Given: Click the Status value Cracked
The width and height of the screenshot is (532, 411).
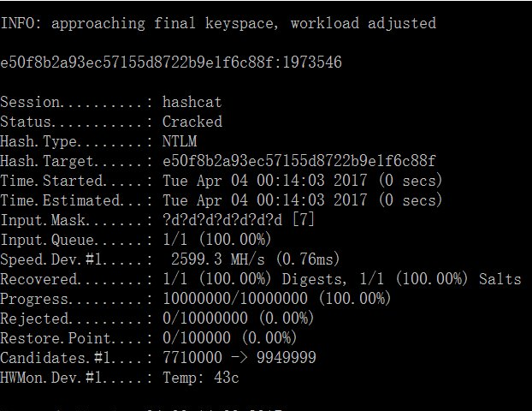Looking at the screenshot, I should [192, 122].
